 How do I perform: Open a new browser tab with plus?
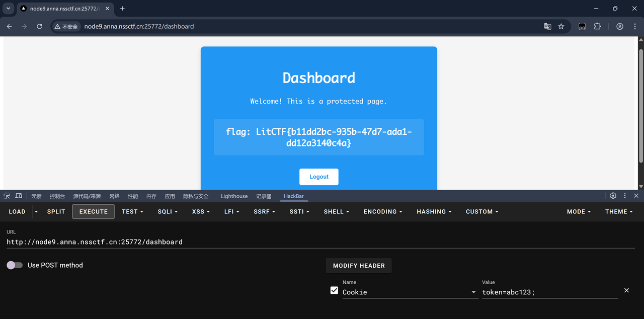tap(122, 9)
